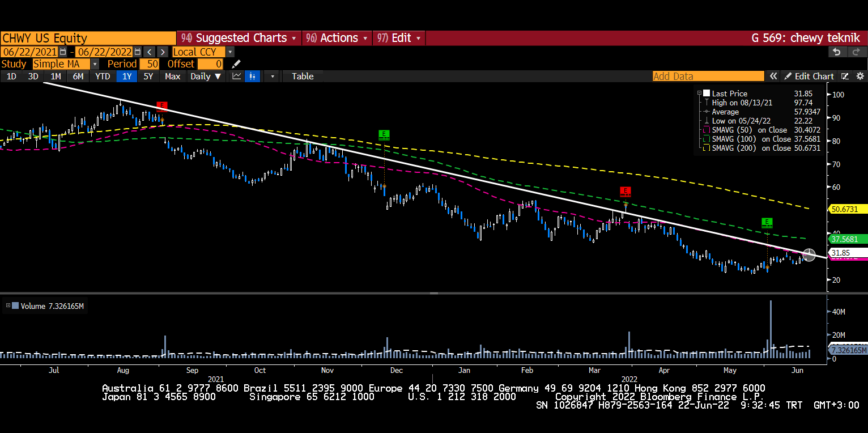The image size is (868, 433).
Task: Collapse the Volume panel expander box
Action: tap(8, 306)
